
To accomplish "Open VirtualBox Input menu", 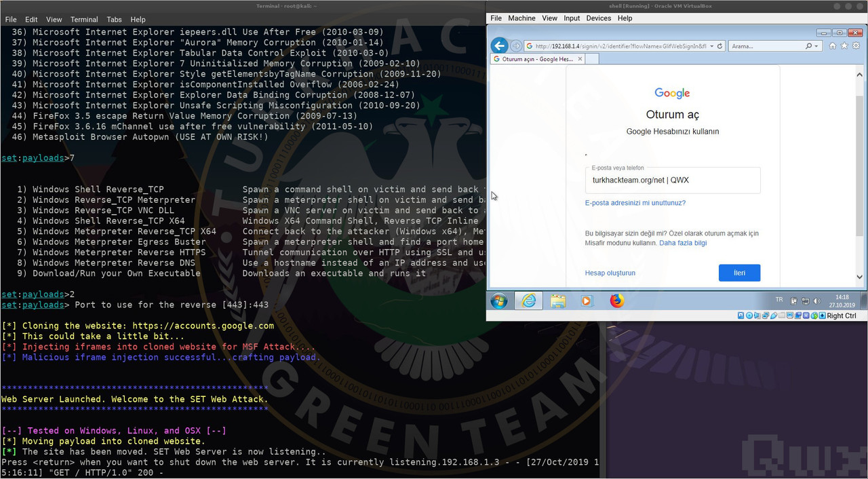I will [x=572, y=18].
